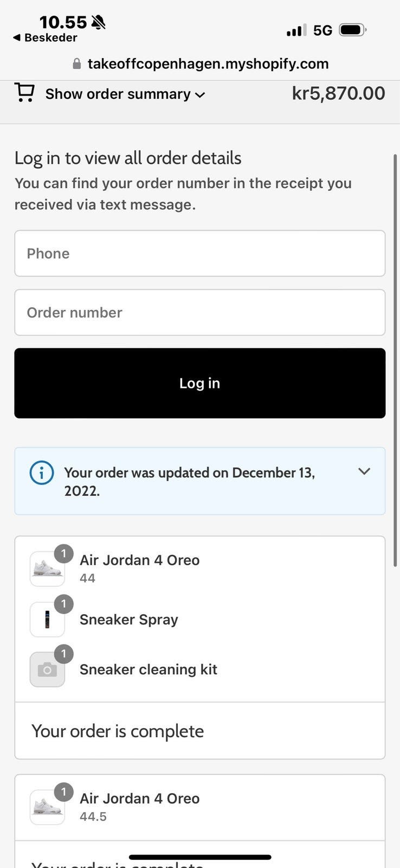Expand the order updated notice chevron
This screenshot has height=868, width=400.
[x=364, y=471]
